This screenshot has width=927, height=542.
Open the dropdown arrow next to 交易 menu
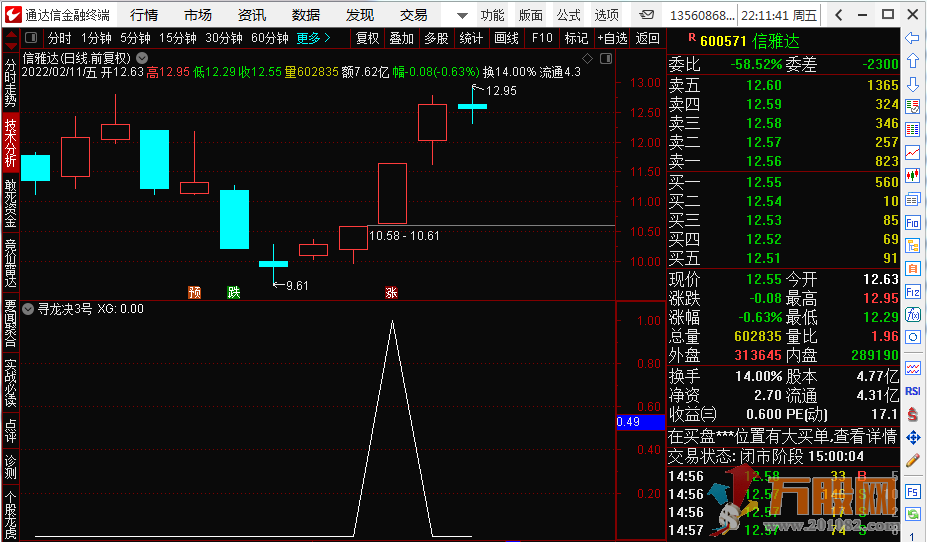coord(461,15)
